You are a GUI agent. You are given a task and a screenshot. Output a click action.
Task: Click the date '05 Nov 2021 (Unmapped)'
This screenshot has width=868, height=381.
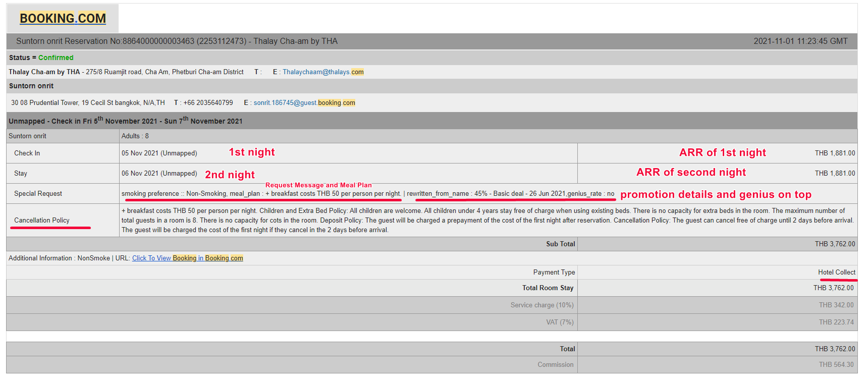click(159, 153)
